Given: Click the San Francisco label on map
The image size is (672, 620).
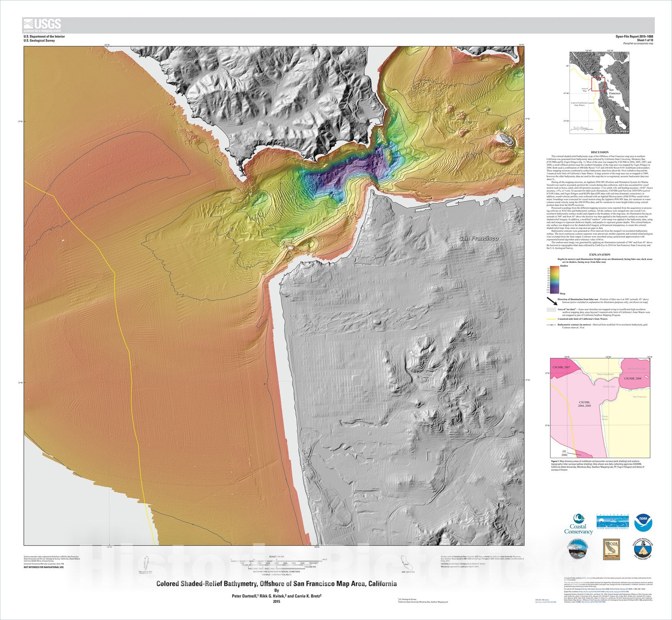Looking at the screenshot, I should click(478, 238).
